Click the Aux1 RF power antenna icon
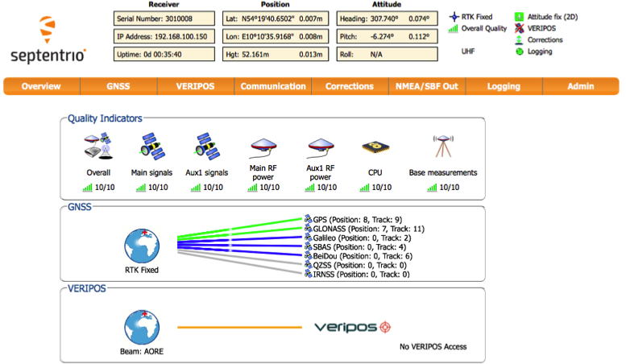 tap(320, 147)
